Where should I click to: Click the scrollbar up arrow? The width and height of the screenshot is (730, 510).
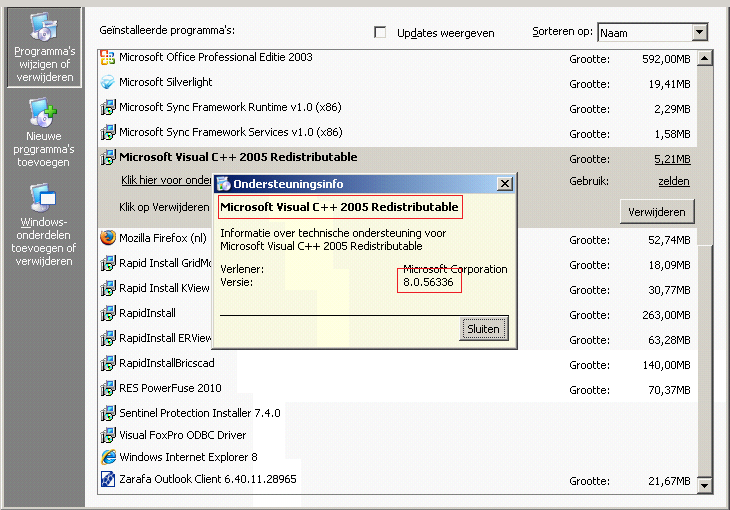point(705,58)
